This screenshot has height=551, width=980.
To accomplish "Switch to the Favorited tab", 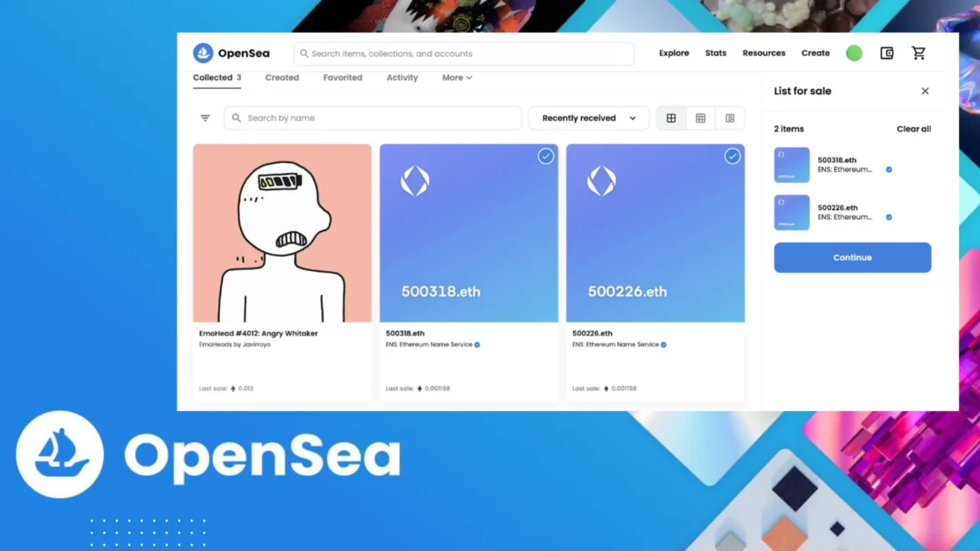I will point(343,78).
